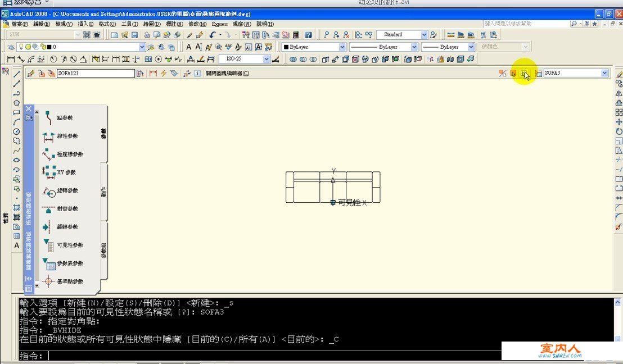Open the SUN workspace dropdown
The image size is (623, 364).
pyautogui.click(x=78, y=35)
